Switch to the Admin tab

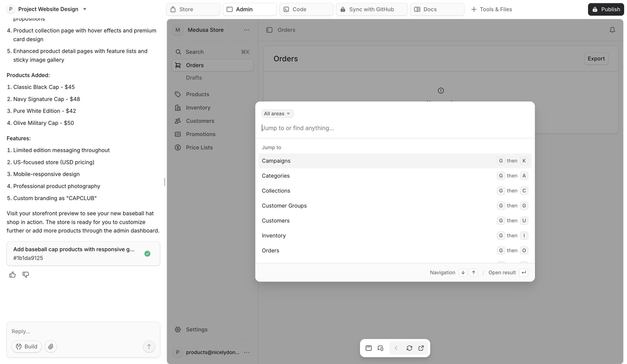249,9
